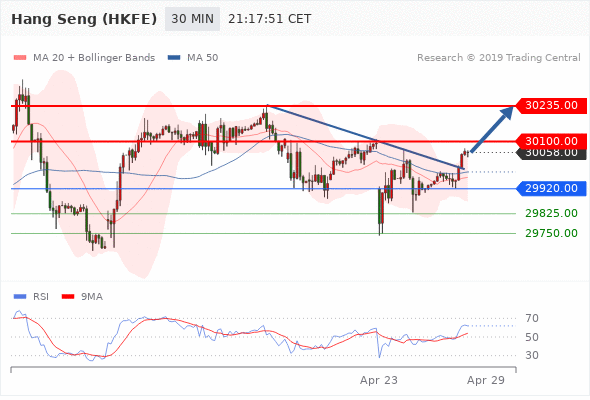Viewport: 590px width, 400px height.
Task: Click the blue RSI legend swatch
Action: pos(20,297)
